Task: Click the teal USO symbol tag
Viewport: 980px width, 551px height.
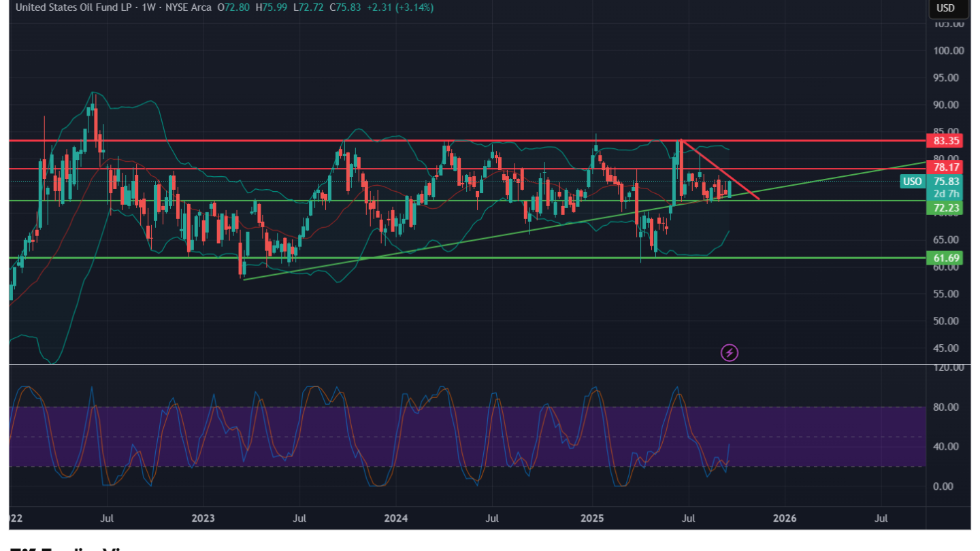Action: tap(912, 182)
